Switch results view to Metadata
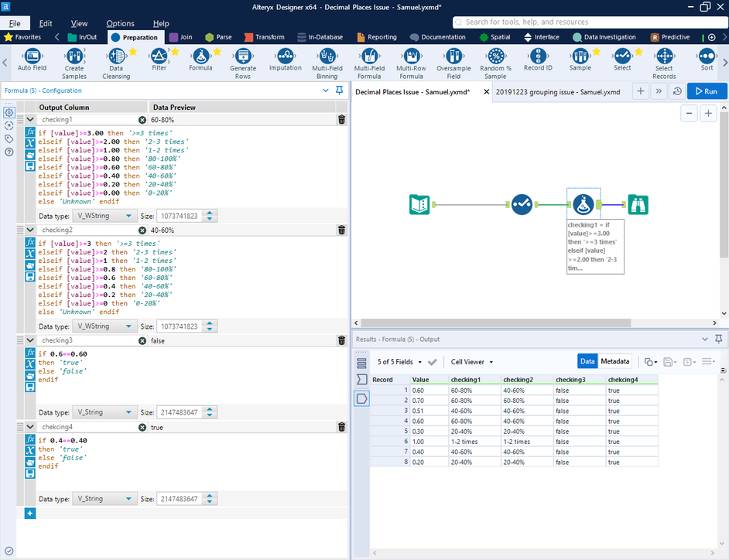This screenshot has width=729, height=560. 615,361
